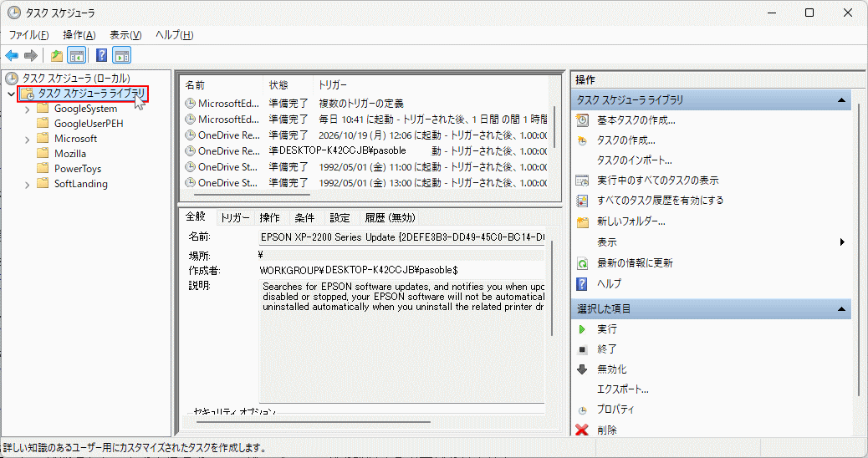868x458 pixels.
Task: Click the 説明 description text box
Action: (x=402, y=341)
